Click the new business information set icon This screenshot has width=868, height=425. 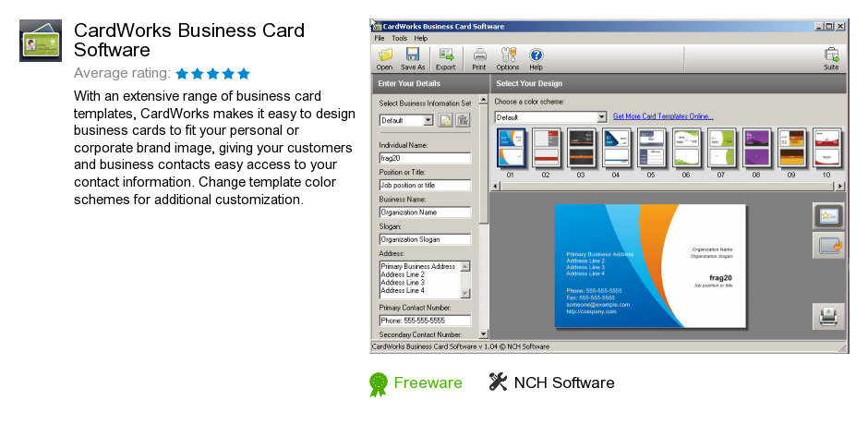(x=446, y=120)
